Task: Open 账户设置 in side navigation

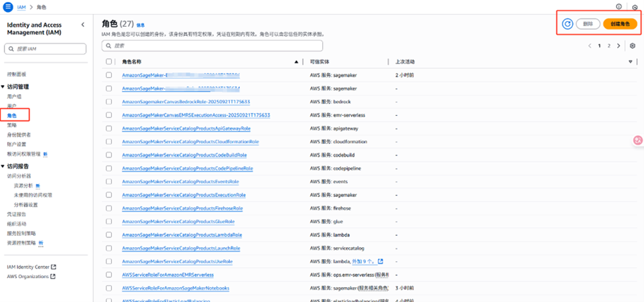Action: click(x=17, y=145)
